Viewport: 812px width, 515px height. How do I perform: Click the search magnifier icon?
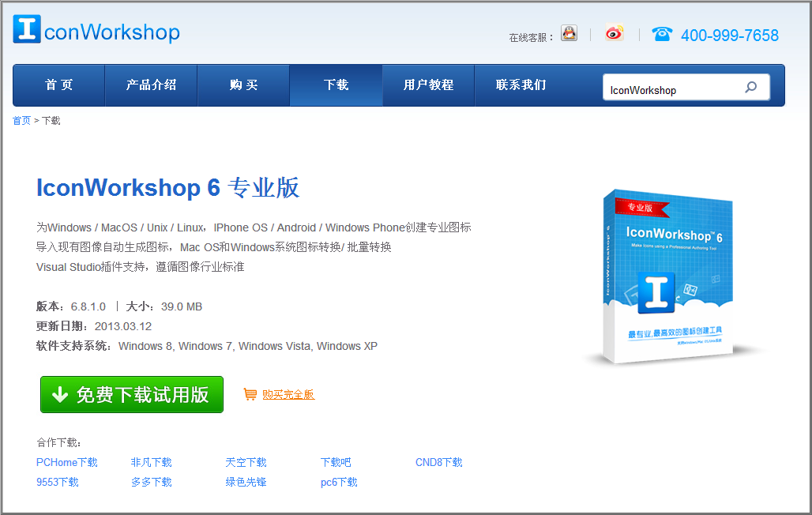(750, 88)
